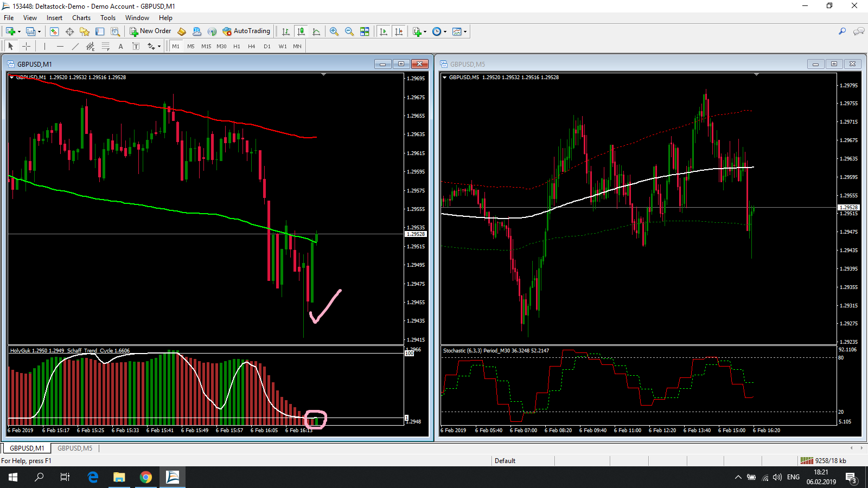
Task: Open the Data Window crosshair icon
Action: point(69,31)
